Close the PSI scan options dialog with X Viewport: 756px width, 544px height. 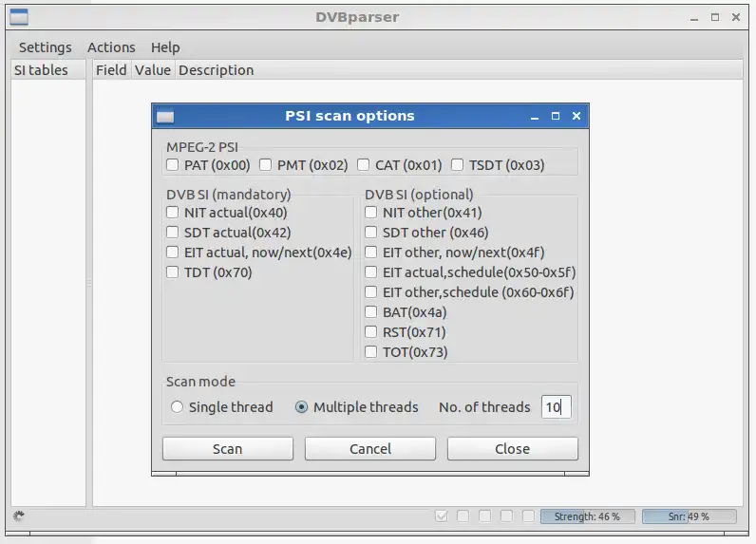[576, 116]
